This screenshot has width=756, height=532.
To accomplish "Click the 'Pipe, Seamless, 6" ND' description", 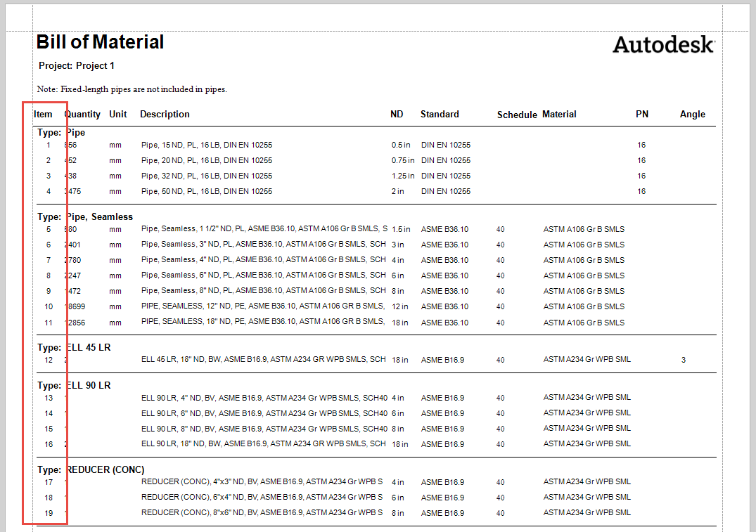I will 264,275.
